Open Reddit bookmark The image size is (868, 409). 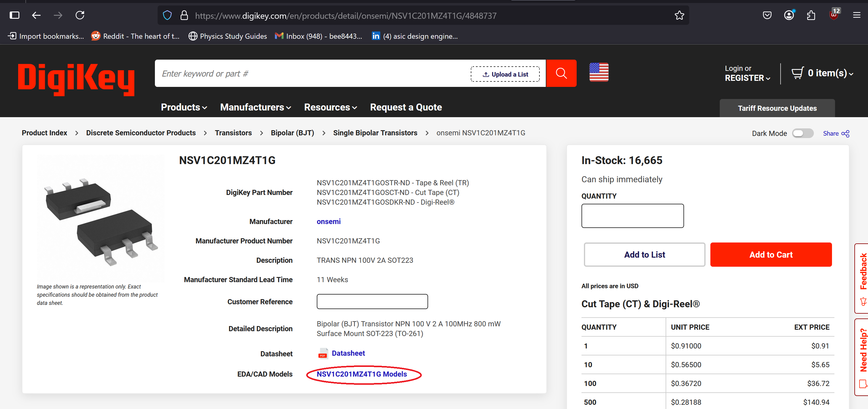135,36
